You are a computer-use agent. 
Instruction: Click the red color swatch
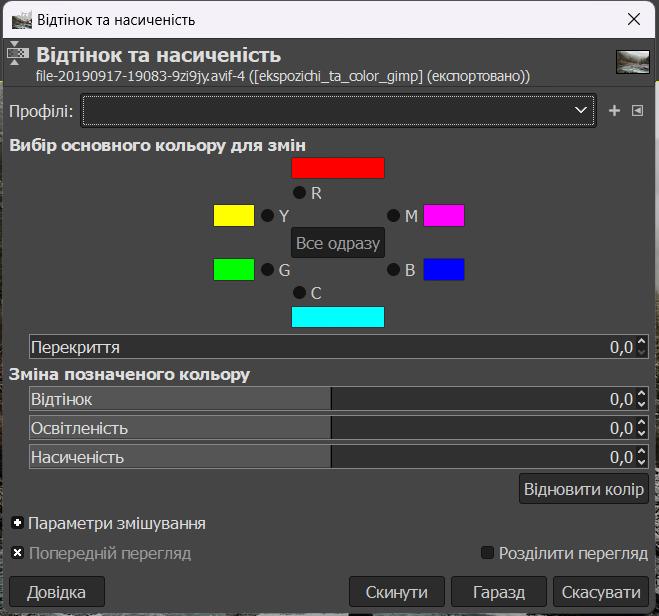tap(338, 168)
